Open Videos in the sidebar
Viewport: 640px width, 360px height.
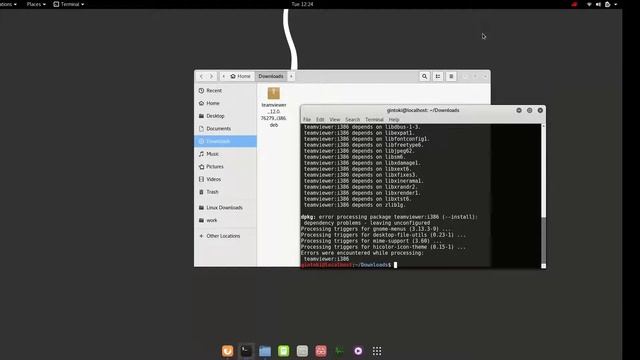(x=225, y=179)
